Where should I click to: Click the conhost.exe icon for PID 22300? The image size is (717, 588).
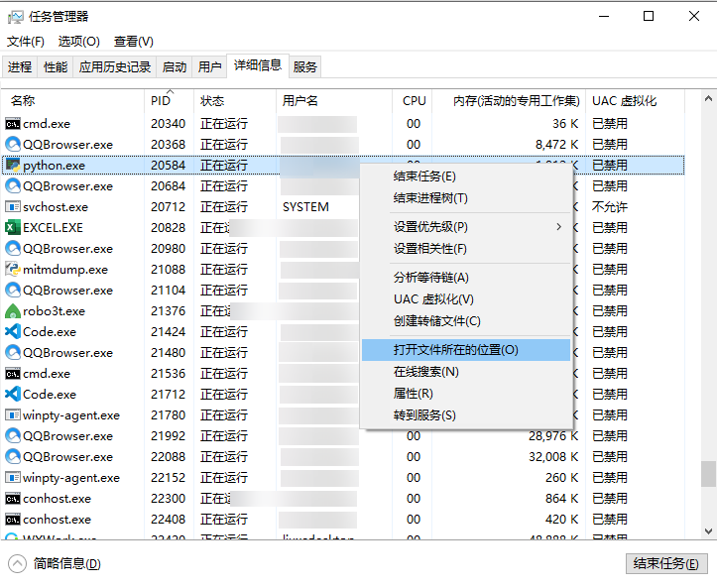click(13, 499)
